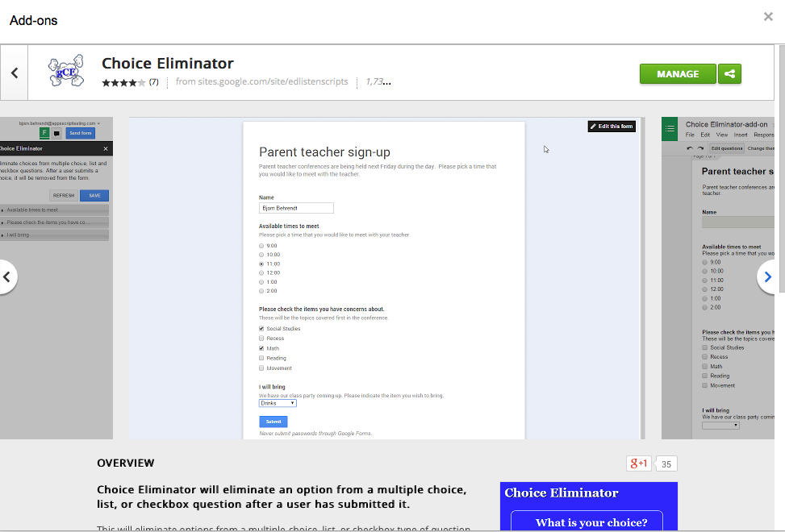
Task: Select 9:00 radio in right screenshot
Action: tap(704, 262)
